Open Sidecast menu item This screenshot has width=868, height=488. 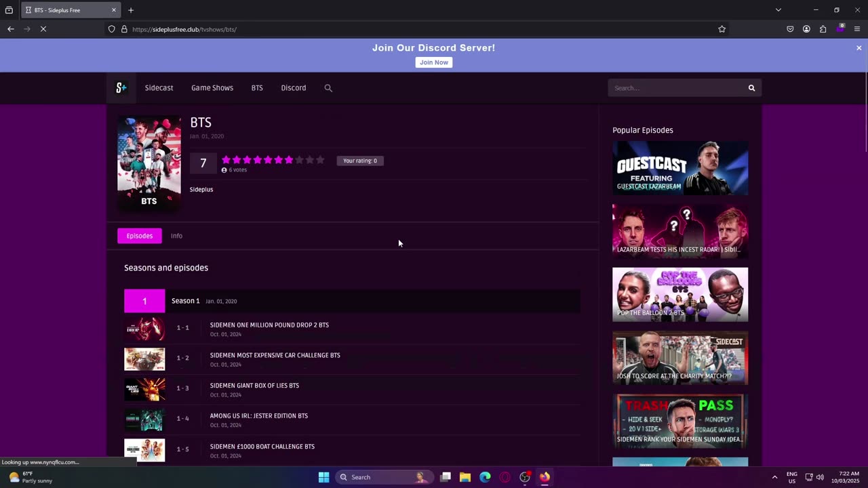pos(159,88)
